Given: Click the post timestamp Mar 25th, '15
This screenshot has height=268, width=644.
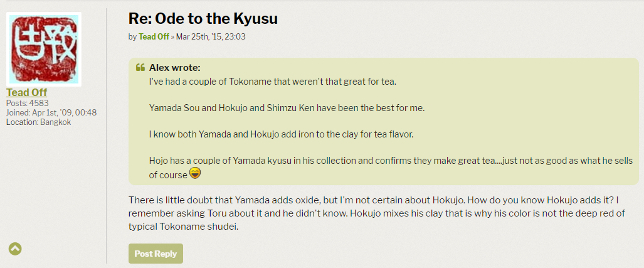Looking at the screenshot, I should pos(211,36).
